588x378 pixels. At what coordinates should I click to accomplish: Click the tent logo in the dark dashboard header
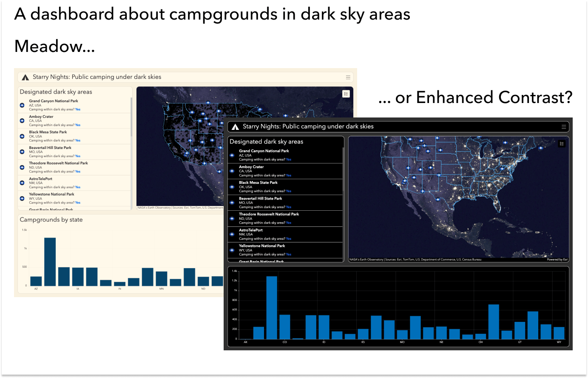pyautogui.click(x=235, y=127)
